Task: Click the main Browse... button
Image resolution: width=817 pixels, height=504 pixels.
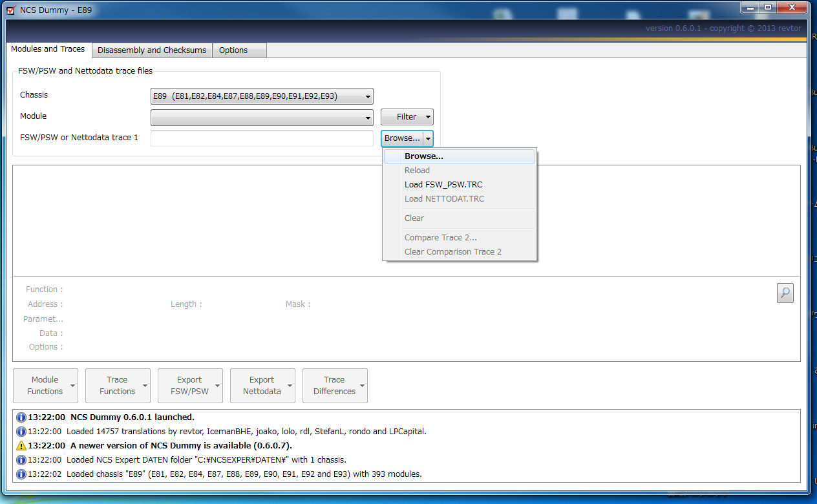Action: click(402, 138)
